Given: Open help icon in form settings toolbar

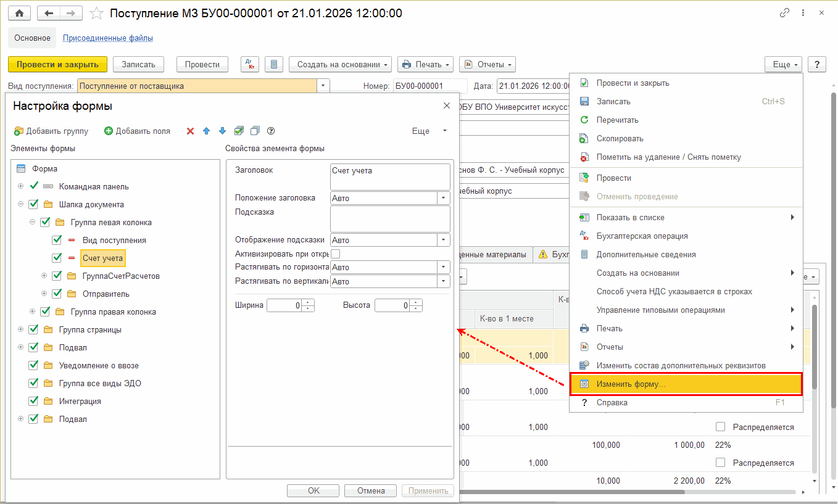Looking at the screenshot, I should tap(270, 131).
